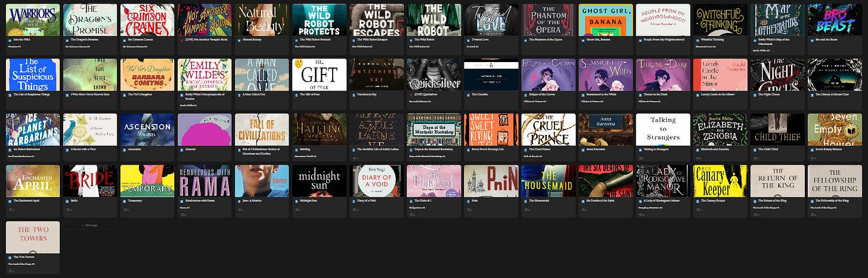Click the icon beside the Pnin title

(469, 201)
